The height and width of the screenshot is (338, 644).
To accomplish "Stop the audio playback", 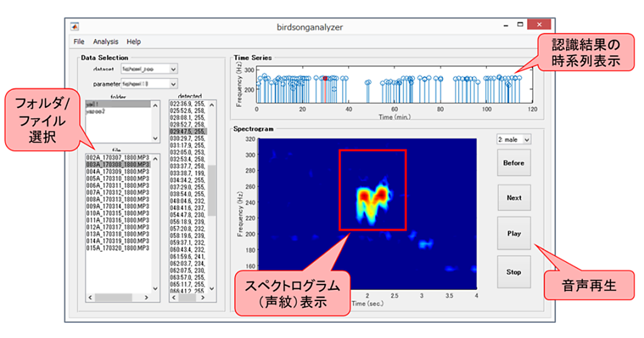I will pos(514,272).
